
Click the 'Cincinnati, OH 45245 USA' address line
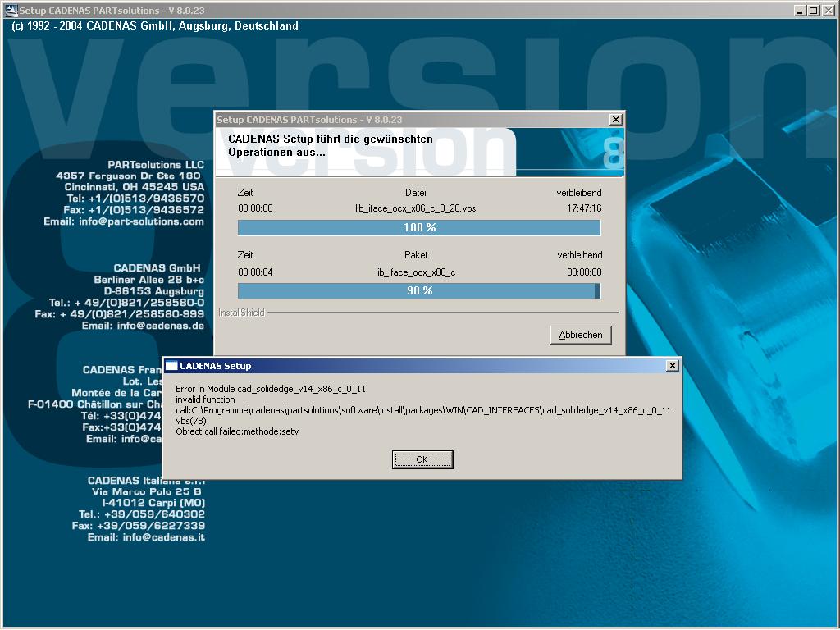[135, 187]
